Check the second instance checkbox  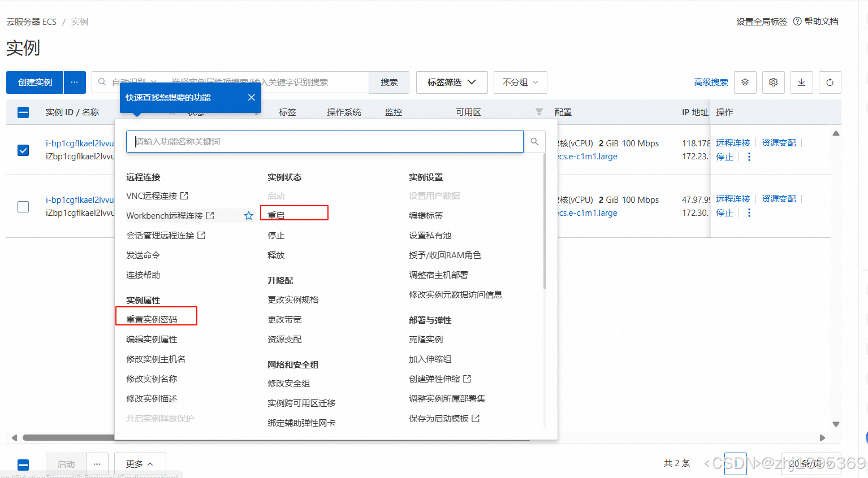[23, 207]
